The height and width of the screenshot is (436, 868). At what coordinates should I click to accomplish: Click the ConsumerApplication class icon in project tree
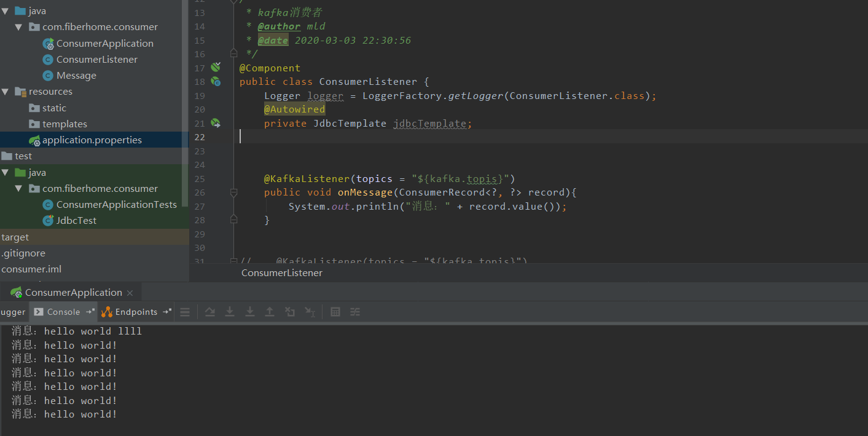[x=49, y=43]
